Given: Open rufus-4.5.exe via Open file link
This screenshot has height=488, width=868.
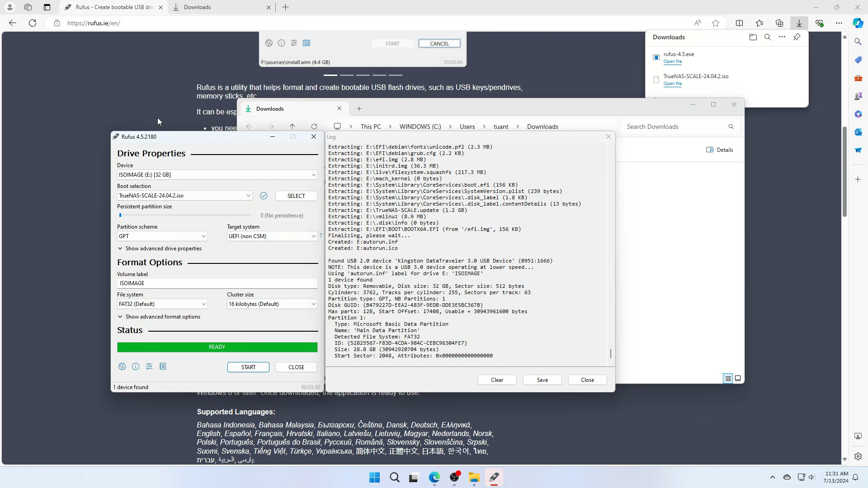Looking at the screenshot, I should tap(672, 61).
